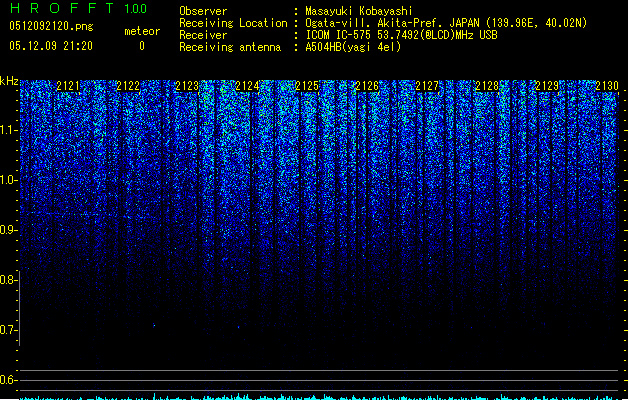Click the 2126 time marker
Viewport: 629px width, 400px height.
pos(367,86)
